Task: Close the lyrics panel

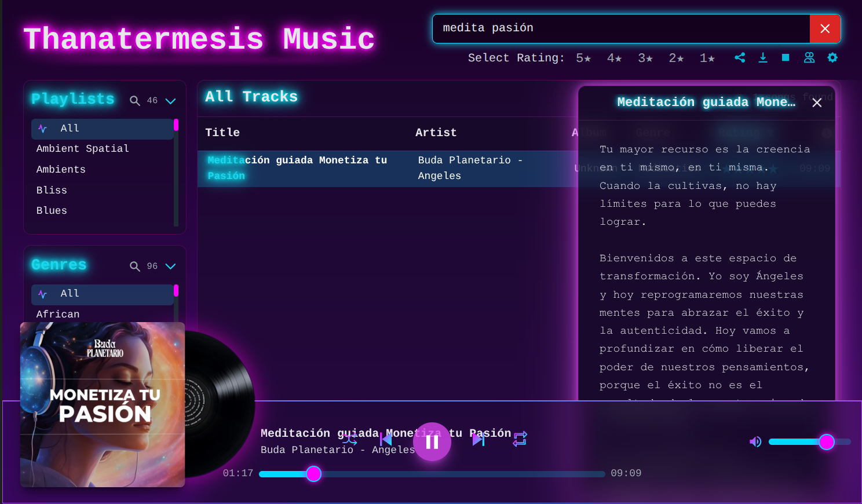Action: (817, 103)
